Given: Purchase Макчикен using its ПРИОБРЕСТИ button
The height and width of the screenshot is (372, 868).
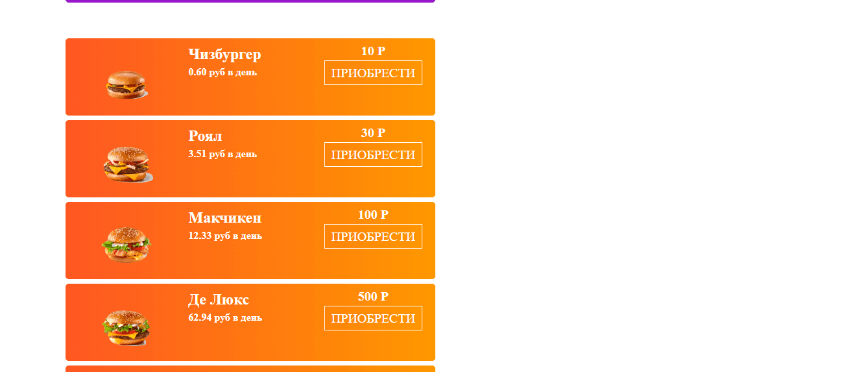Looking at the screenshot, I should coord(373,236).
